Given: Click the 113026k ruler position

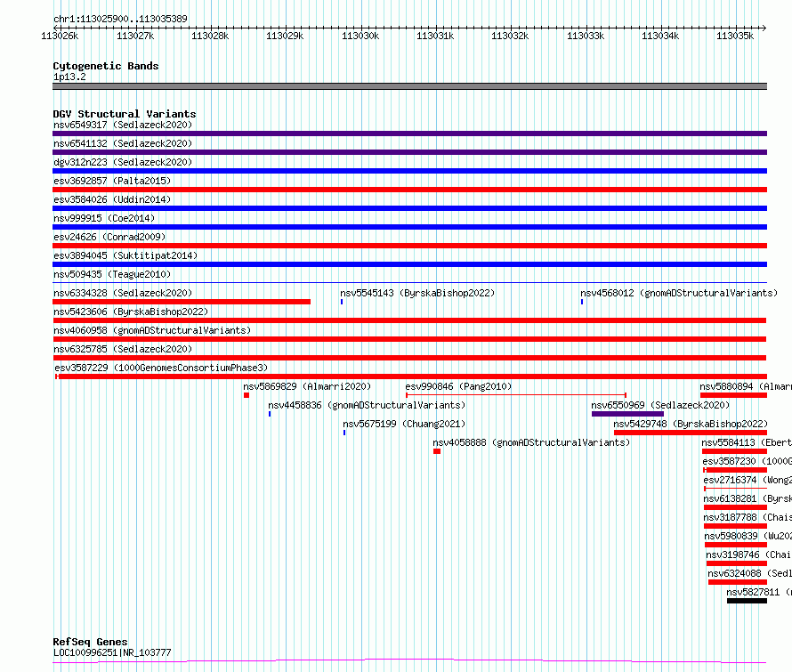Looking at the screenshot, I should (x=60, y=36).
